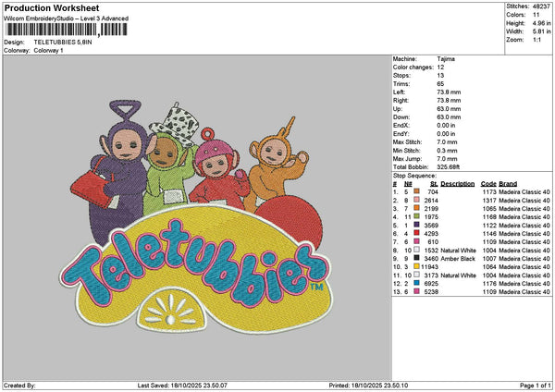Choose the blue swatch for thread 6925
The height and width of the screenshot is (392, 555).
(417, 283)
